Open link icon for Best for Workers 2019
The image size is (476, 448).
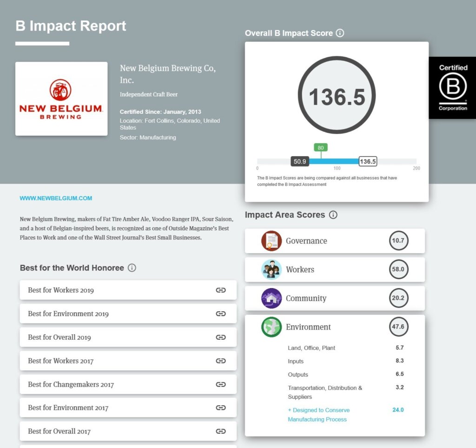coord(221,290)
